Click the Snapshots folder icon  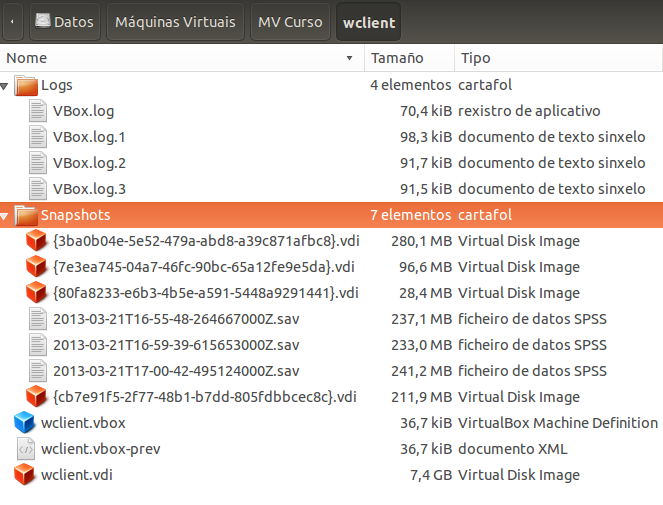pos(26,215)
